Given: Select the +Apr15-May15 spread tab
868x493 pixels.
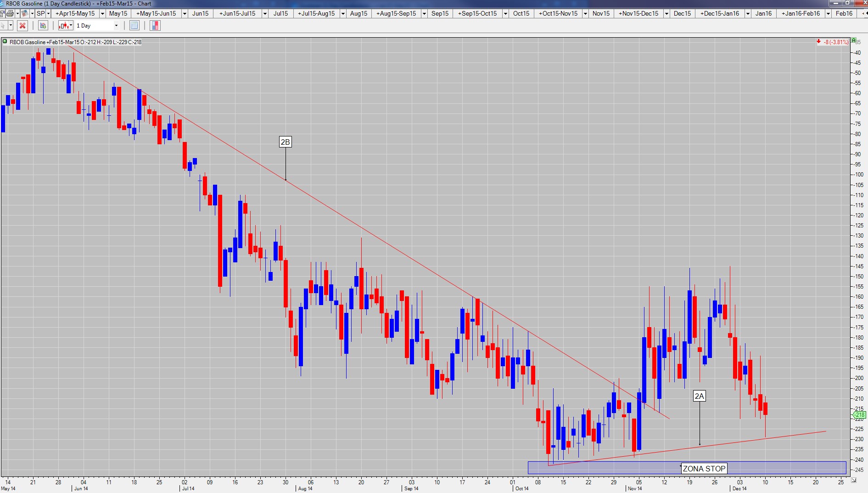Looking at the screenshot, I should point(75,14).
